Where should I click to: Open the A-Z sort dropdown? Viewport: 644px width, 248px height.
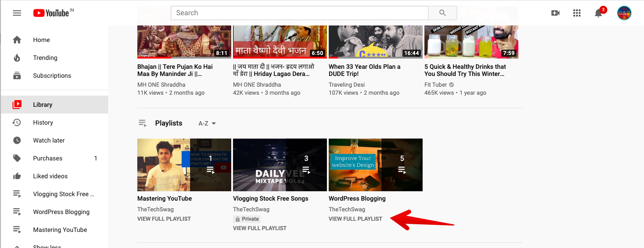(x=207, y=123)
